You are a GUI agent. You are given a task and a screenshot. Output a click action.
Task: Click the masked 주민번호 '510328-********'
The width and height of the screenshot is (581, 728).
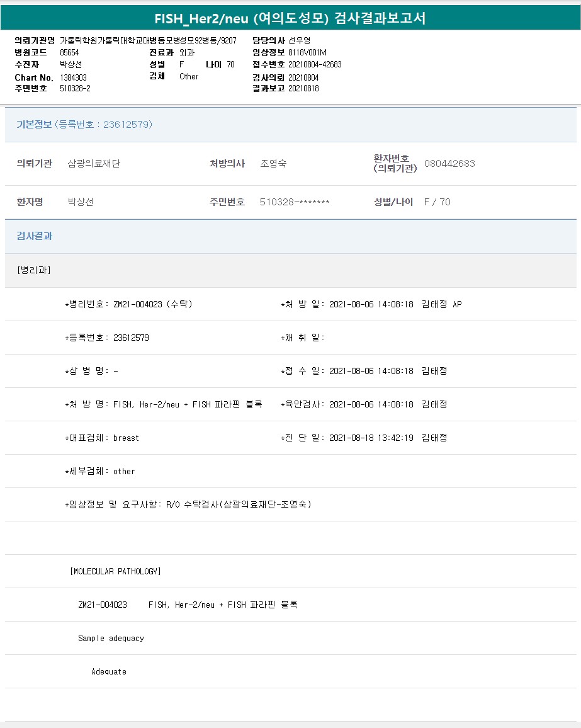(295, 202)
